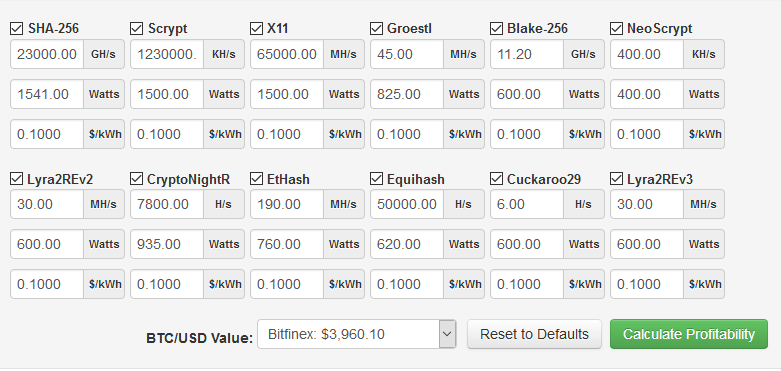Viewport: 781px width, 371px height.
Task: Open the BTC/USD Value dropdown
Action: point(357,334)
